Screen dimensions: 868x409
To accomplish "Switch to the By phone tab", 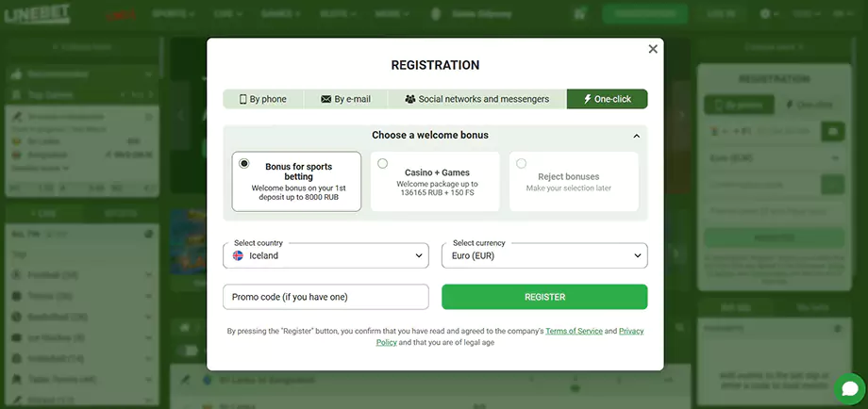I will (x=263, y=100).
